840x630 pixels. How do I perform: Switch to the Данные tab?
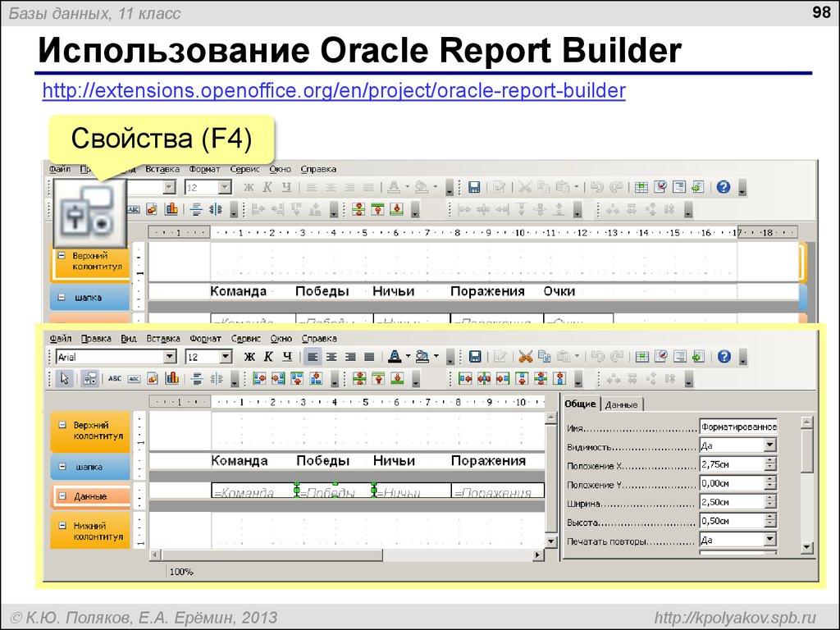pyautogui.click(x=623, y=404)
